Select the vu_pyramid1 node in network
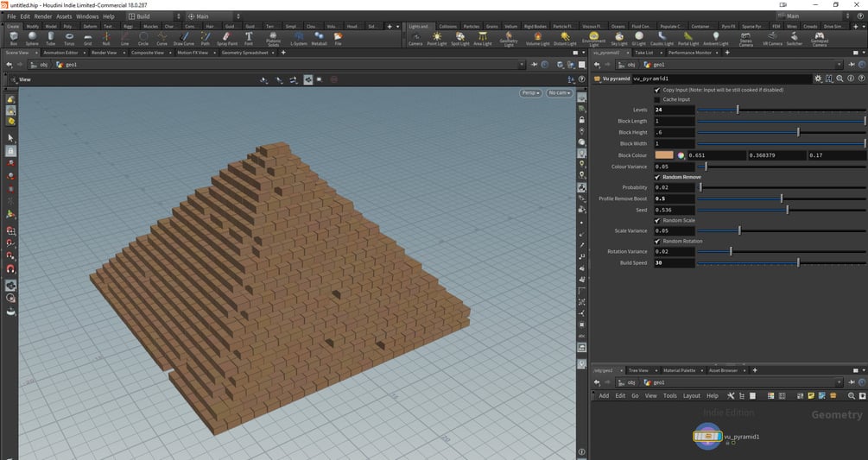This screenshot has height=460, width=868. (706, 438)
